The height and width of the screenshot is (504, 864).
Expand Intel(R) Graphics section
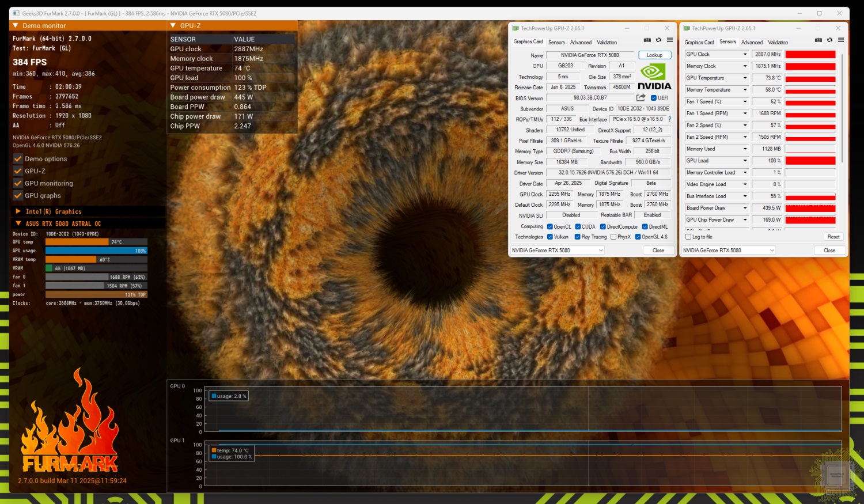18,211
